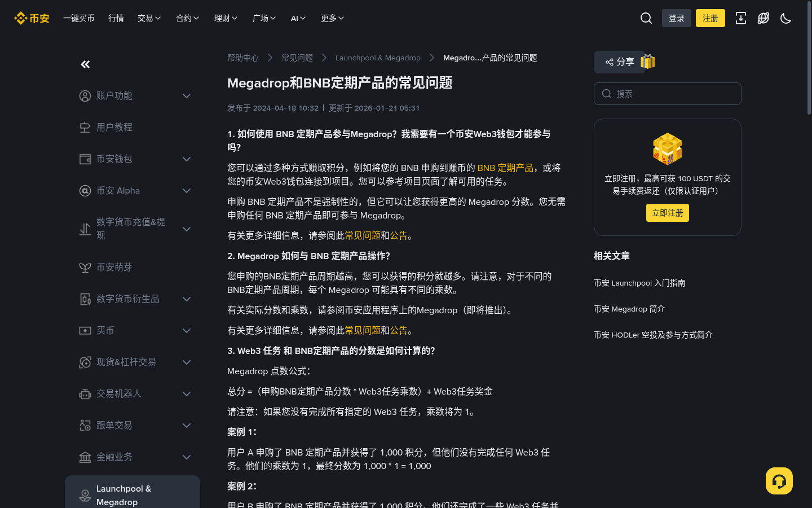
Task: Click the 登录 button
Action: [x=677, y=18]
